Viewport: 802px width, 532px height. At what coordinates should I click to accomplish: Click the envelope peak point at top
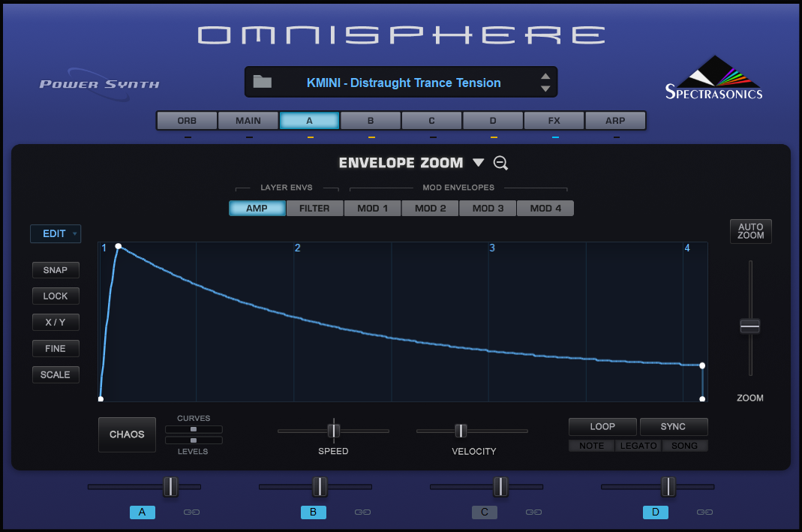pyautogui.click(x=118, y=247)
